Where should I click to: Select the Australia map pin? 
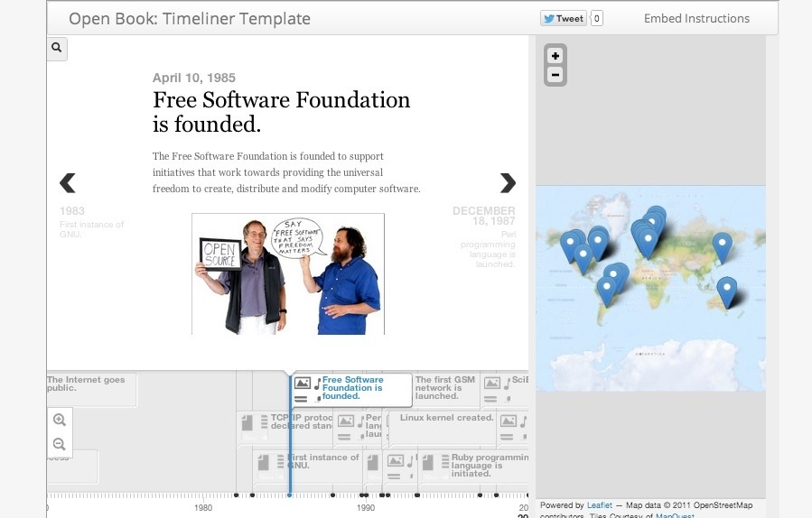tap(727, 292)
